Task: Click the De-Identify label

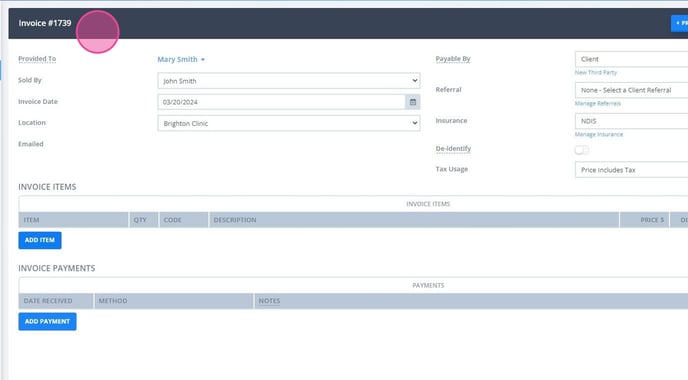Action: click(x=453, y=148)
